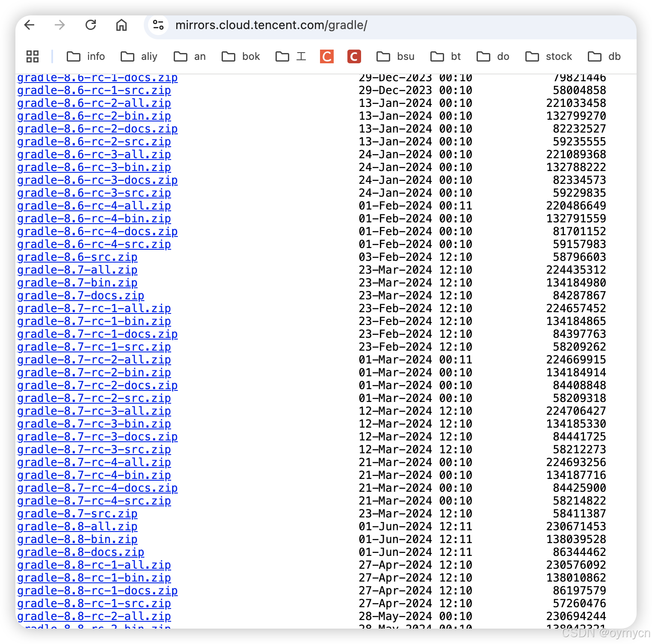Download gradle-8.7-rc-3-src.zip
The height and width of the screenshot is (644, 652).
(94, 449)
